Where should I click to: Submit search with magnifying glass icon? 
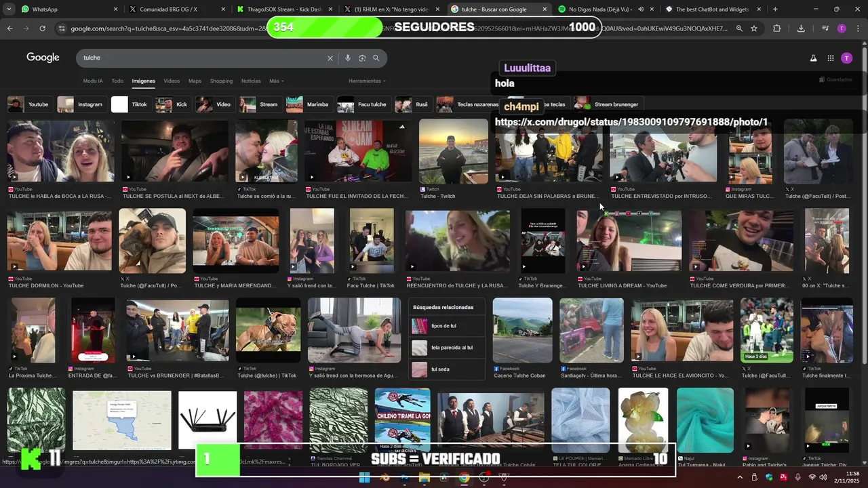tap(376, 58)
